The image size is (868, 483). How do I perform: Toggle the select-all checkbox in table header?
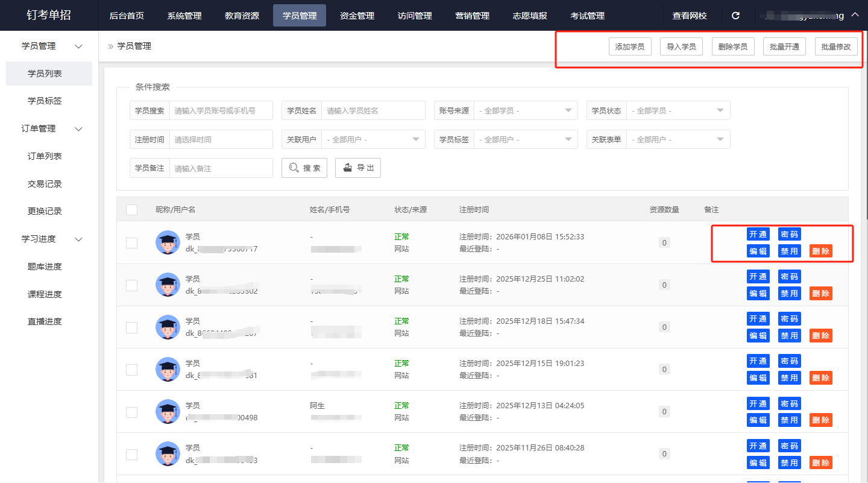tap(131, 210)
